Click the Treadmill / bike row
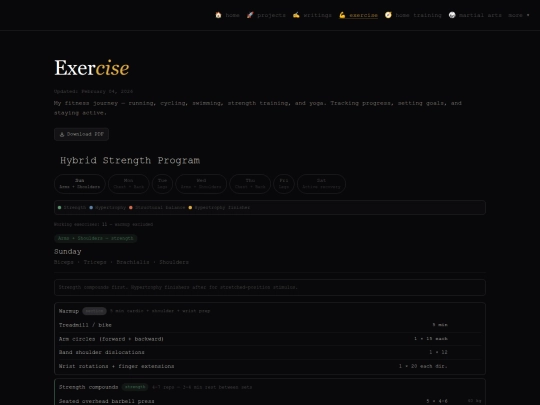Screen dimensions: 540x405 pyautogui.click(x=270, y=325)
